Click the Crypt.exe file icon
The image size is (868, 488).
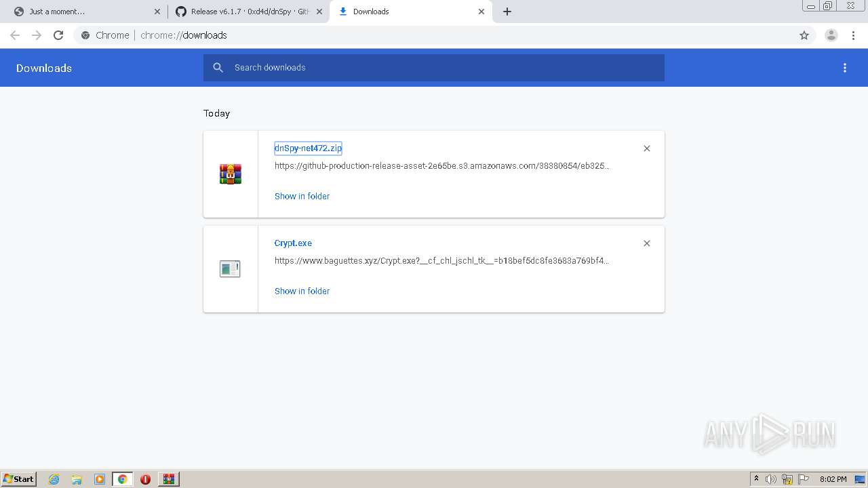click(231, 269)
